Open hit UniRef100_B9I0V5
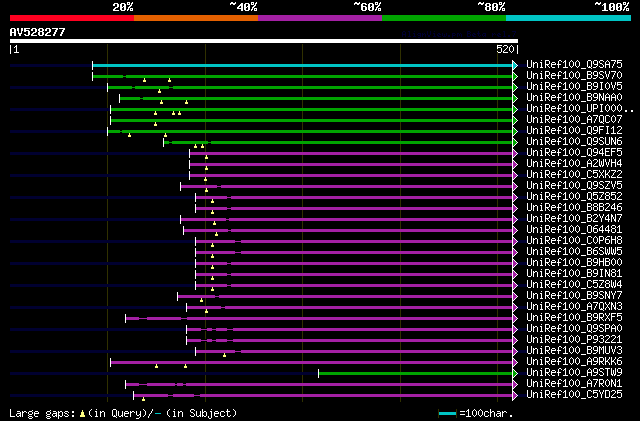Screen dimensions: 640x421 574,87
